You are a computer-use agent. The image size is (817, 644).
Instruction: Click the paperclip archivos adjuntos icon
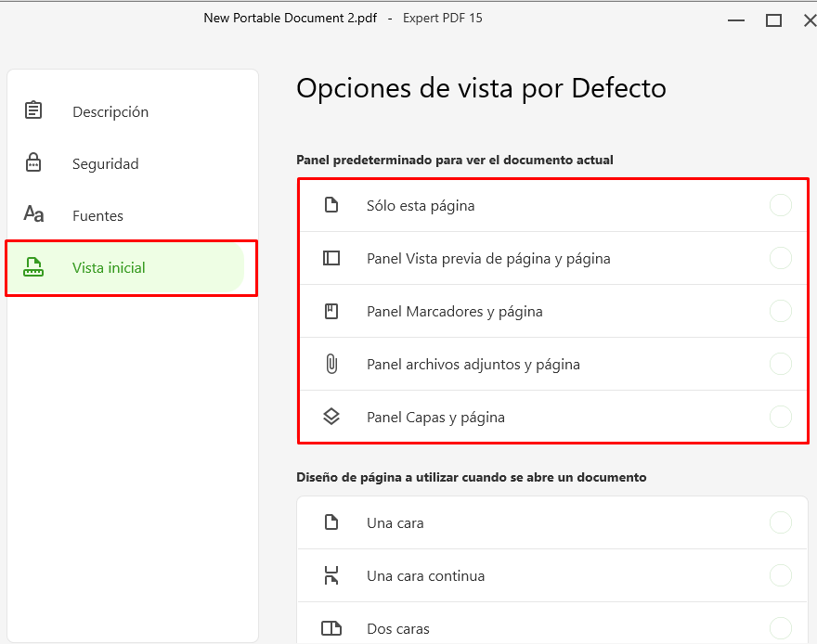pos(331,364)
